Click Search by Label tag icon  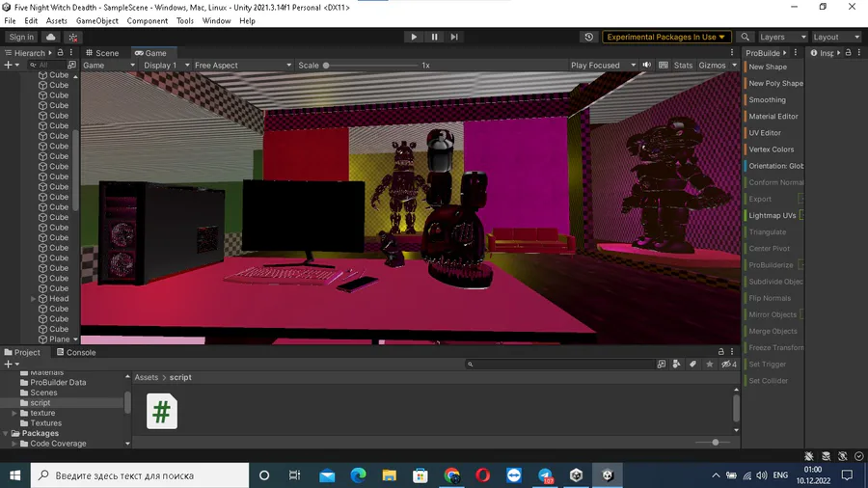pos(692,364)
